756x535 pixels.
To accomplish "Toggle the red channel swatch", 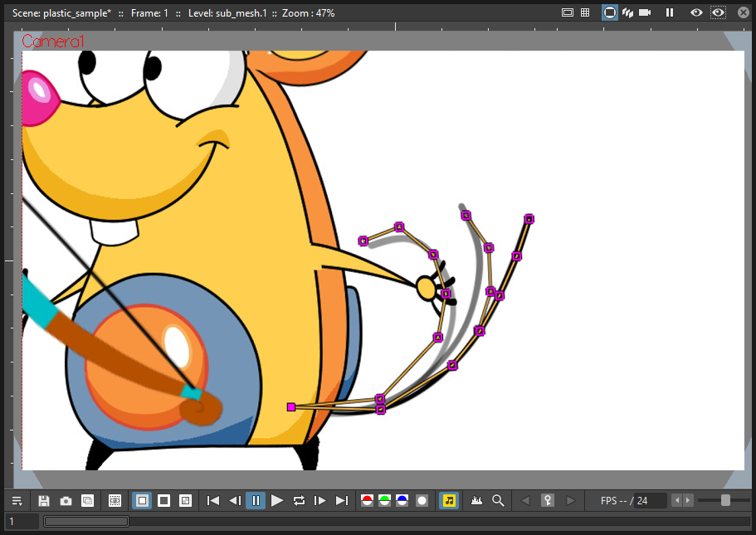I will pos(367,501).
